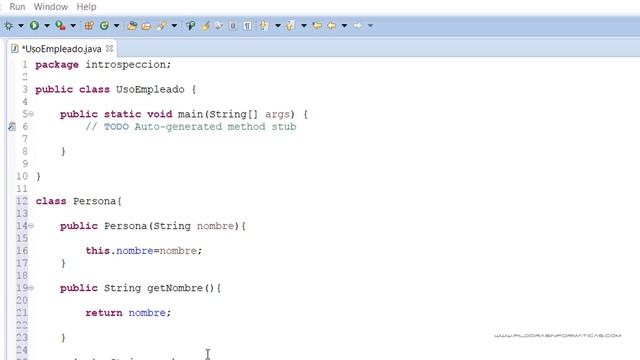Click the green Run button
Viewport: 640px width, 360px height.
34,26
